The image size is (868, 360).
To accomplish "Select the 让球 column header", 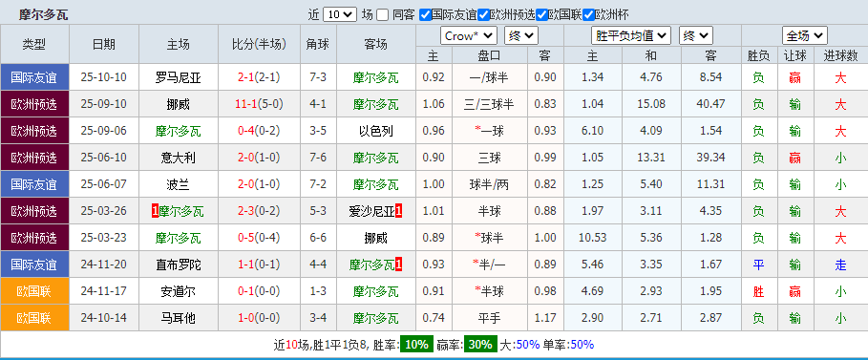I will pyautogui.click(x=795, y=55).
